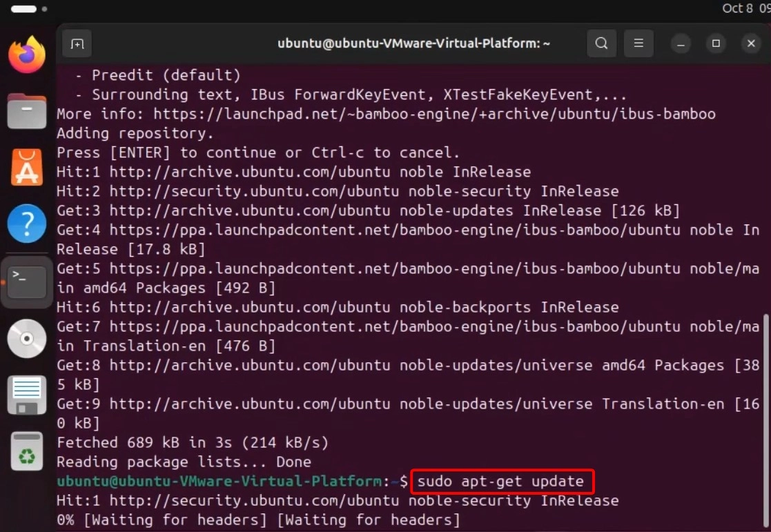The image size is (771, 532).
Task: Click the ubuntu@ubuntu-VMware-Virtual-Platform prompt
Action: coord(232,482)
